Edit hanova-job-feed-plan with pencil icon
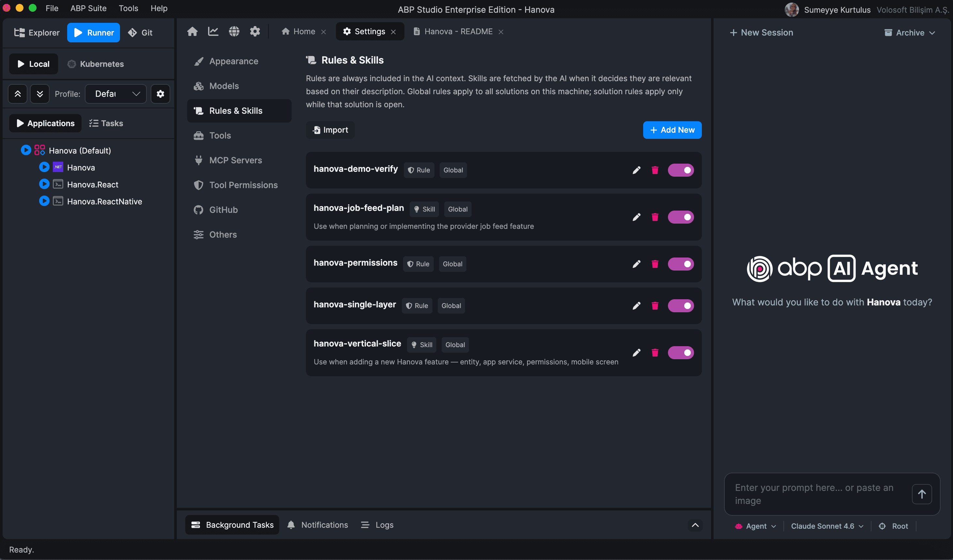Screen dimensions: 953x560 636,217
